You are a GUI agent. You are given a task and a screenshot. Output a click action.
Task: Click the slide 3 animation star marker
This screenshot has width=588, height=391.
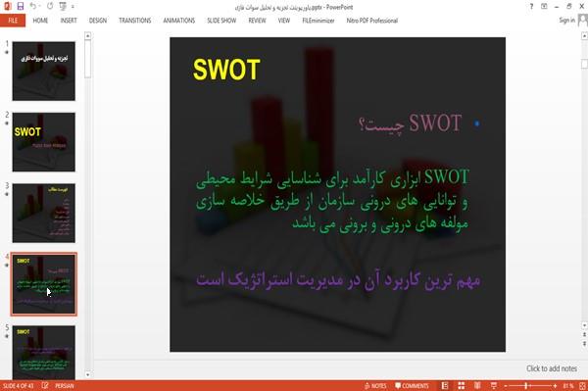click(7, 194)
